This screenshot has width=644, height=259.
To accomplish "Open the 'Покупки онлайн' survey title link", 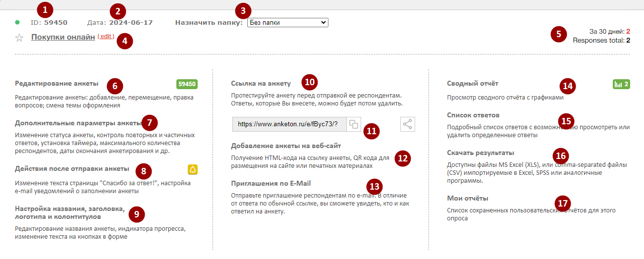I will click(62, 37).
